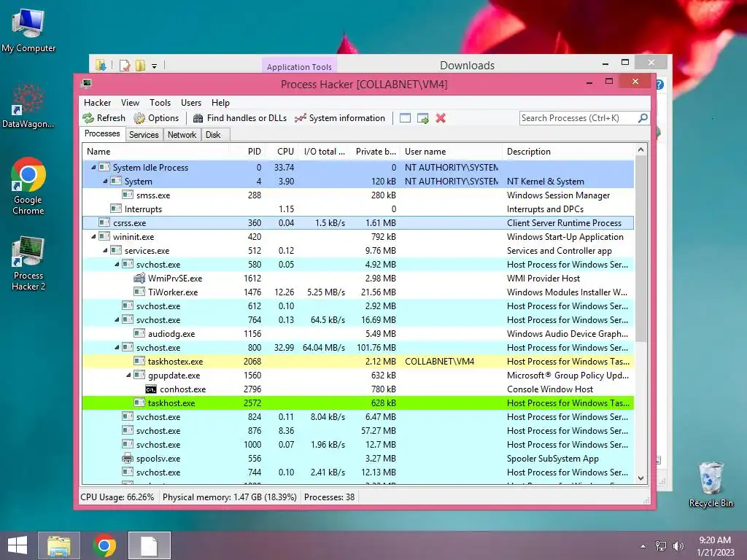
Task: Select the audiodg.exe process row
Action: [x=358, y=334]
